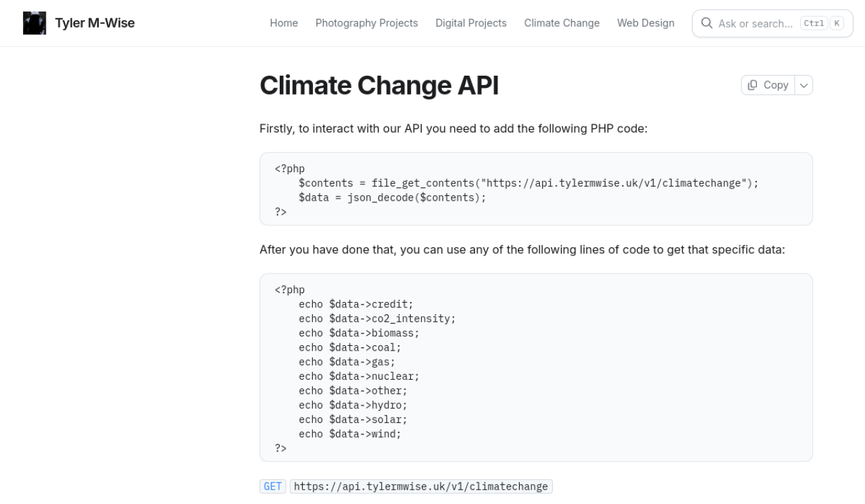Screen dimensions: 865x504
Task: Click the file_get_contents line in the code
Action: (528, 183)
